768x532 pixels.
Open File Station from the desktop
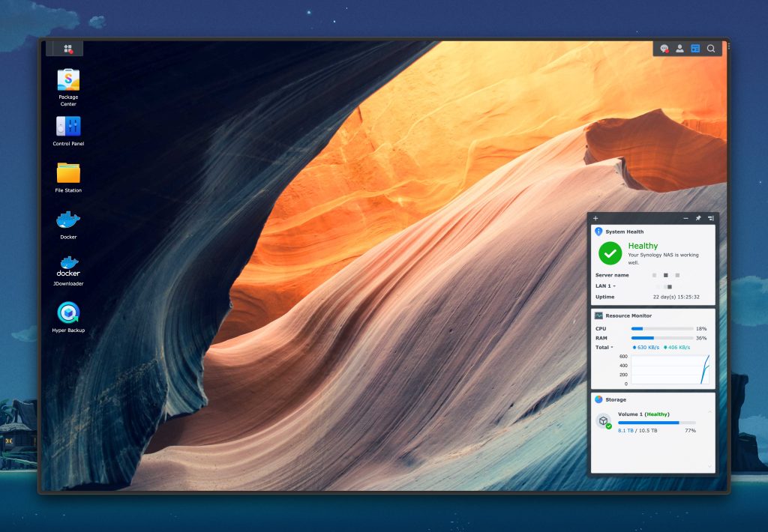pos(68,177)
